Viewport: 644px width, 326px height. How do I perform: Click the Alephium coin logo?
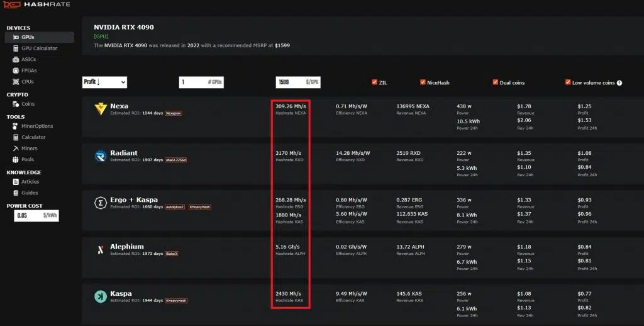[100, 250]
